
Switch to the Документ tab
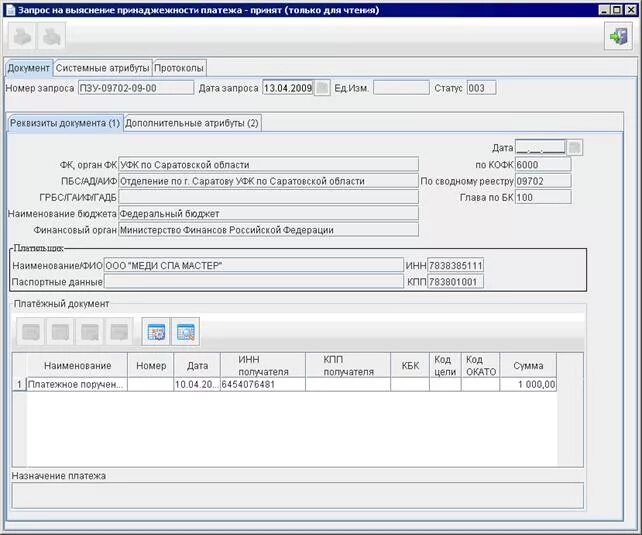pos(29,68)
